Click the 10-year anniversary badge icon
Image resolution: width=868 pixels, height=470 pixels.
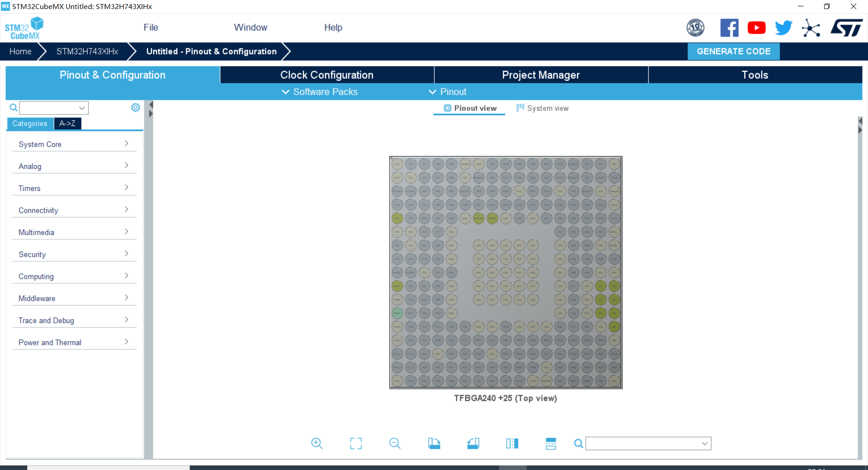(x=695, y=28)
